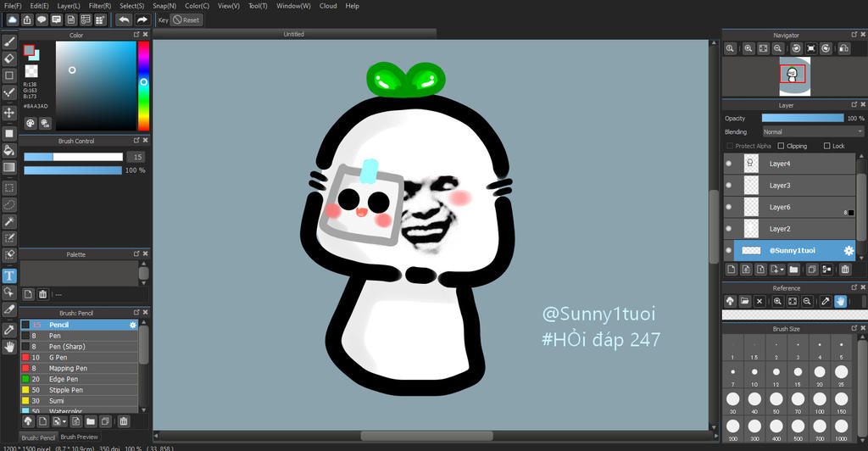The width and height of the screenshot is (868, 451).
Task: Delete the selected layer with the trash icon
Action: 845,270
